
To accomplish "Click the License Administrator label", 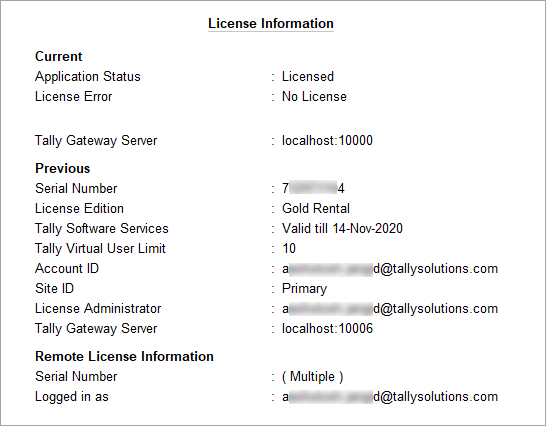I will 98,309.
